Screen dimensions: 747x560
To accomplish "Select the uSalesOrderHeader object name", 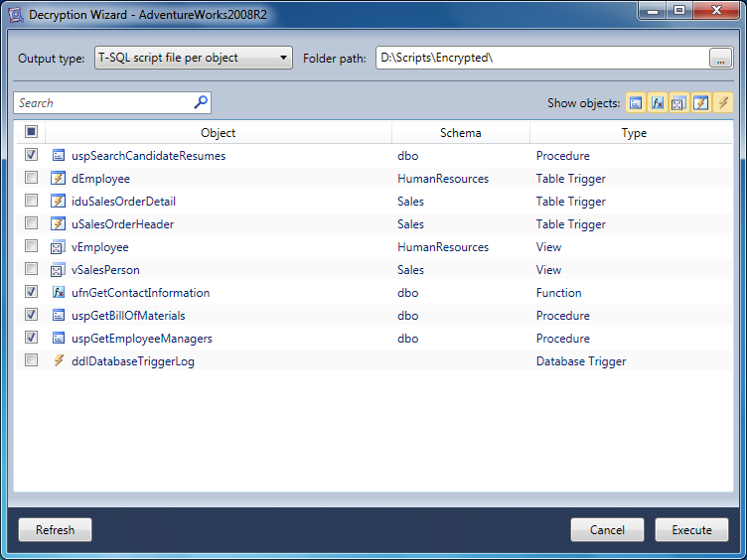I will [122, 224].
